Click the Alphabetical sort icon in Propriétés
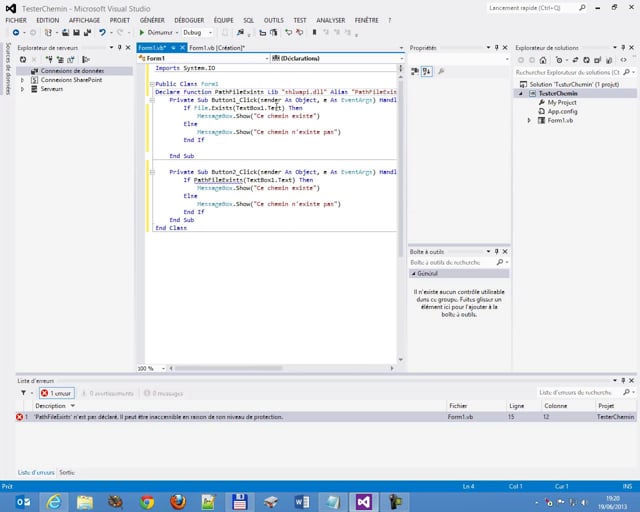Viewport: 640px width, 512px height. [x=427, y=71]
